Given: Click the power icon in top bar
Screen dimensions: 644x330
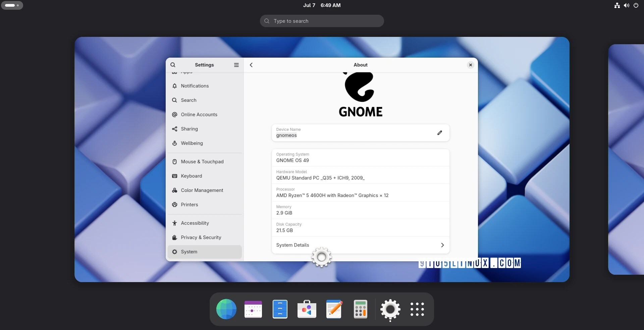Looking at the screenshot, I should pos(636,5).
